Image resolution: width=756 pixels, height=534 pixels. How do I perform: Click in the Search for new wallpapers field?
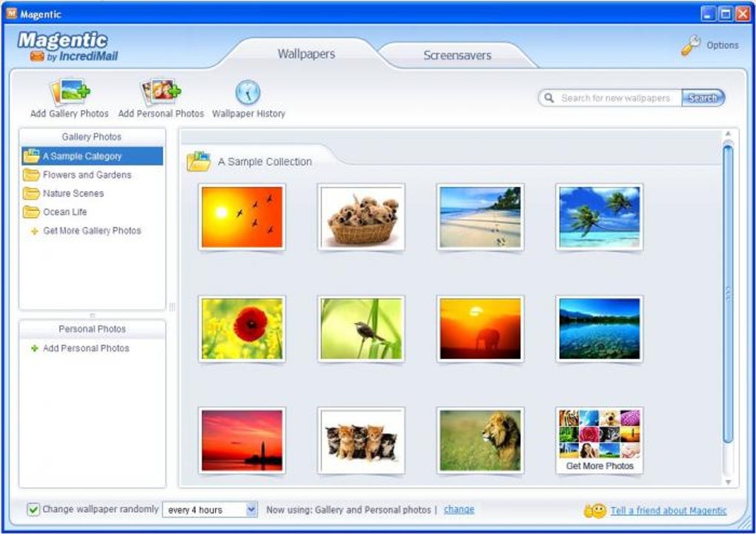pyautogui.click(x=615, y=98)
